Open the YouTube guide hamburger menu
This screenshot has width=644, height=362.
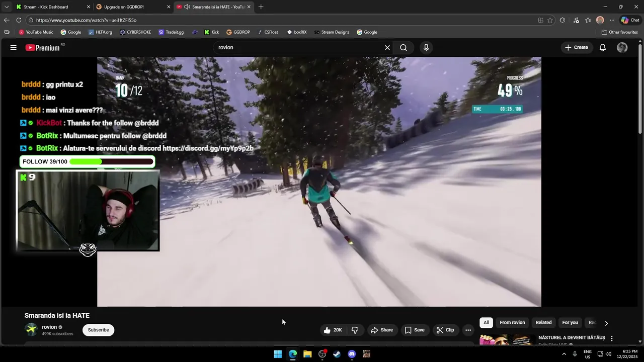coord(14,48)
